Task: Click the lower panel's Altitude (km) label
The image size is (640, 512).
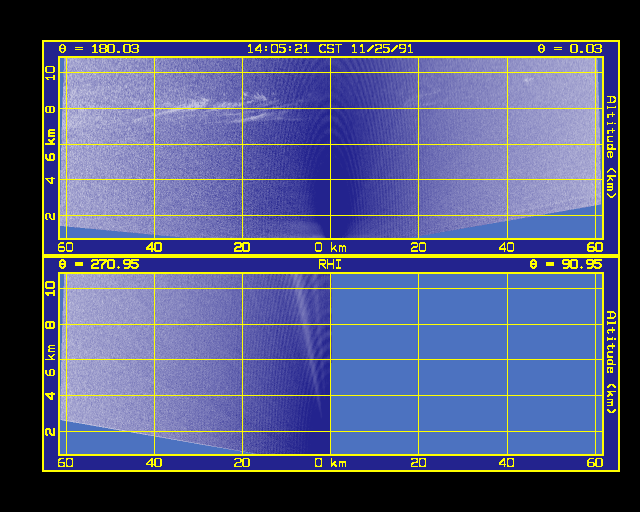Action: point(611,363)
